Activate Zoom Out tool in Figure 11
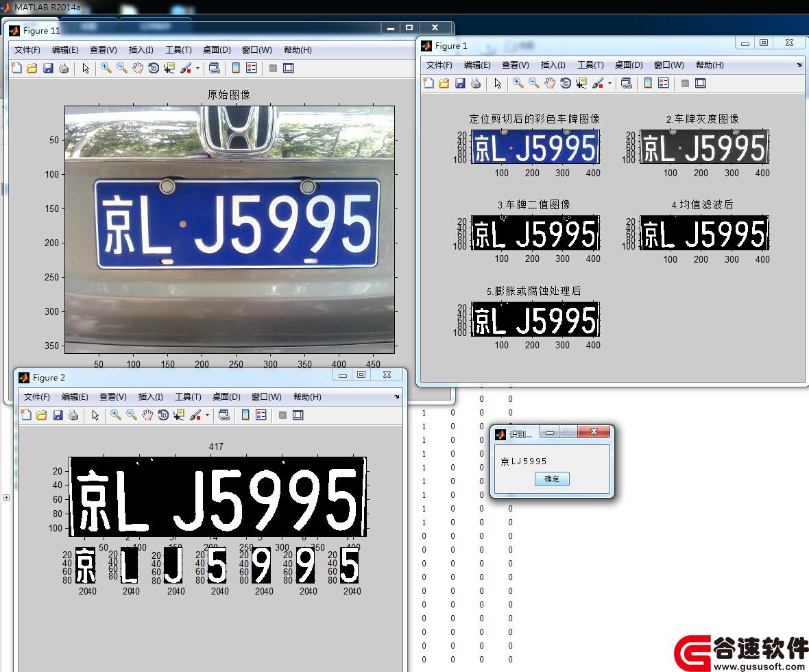The image size is (809, 672). tap(122, 68)
